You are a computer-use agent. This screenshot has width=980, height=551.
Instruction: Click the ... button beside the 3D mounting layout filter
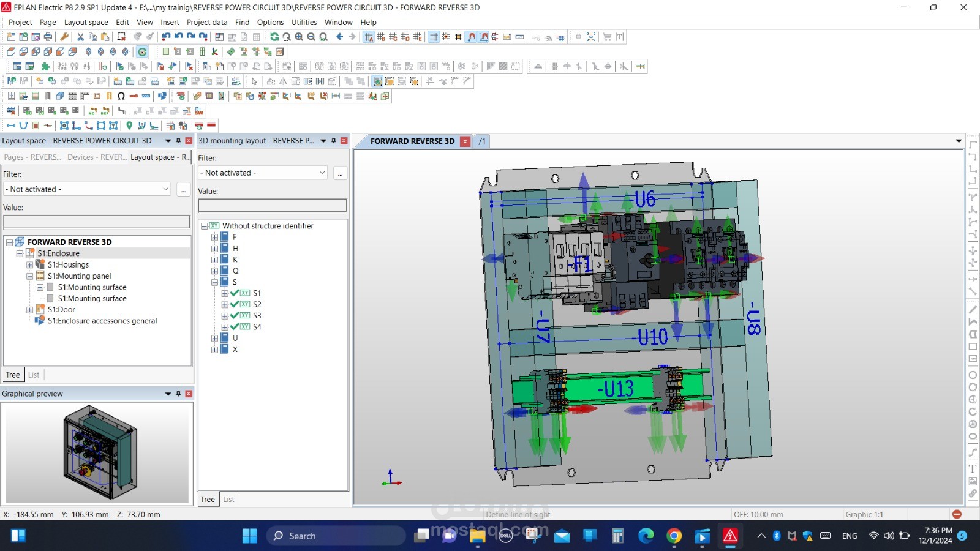pos(340,174)
